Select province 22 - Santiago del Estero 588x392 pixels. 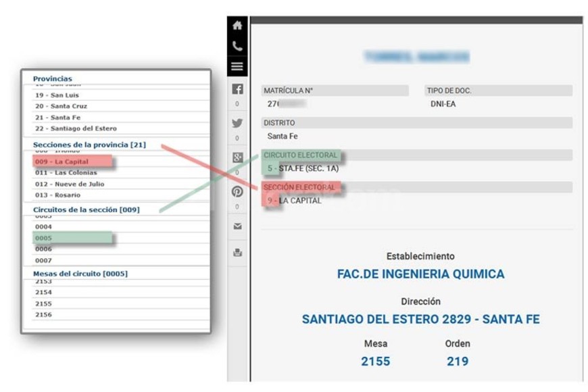pos(76,128)
